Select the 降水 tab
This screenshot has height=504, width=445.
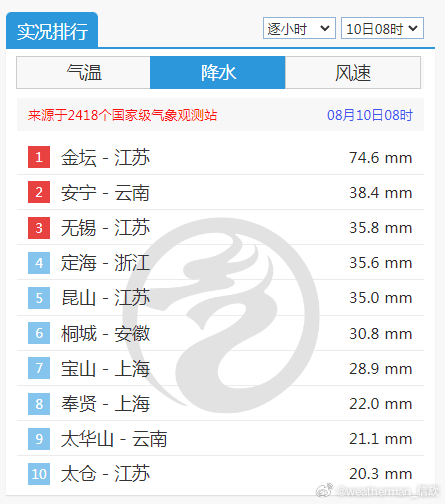[x=218, y=73]
